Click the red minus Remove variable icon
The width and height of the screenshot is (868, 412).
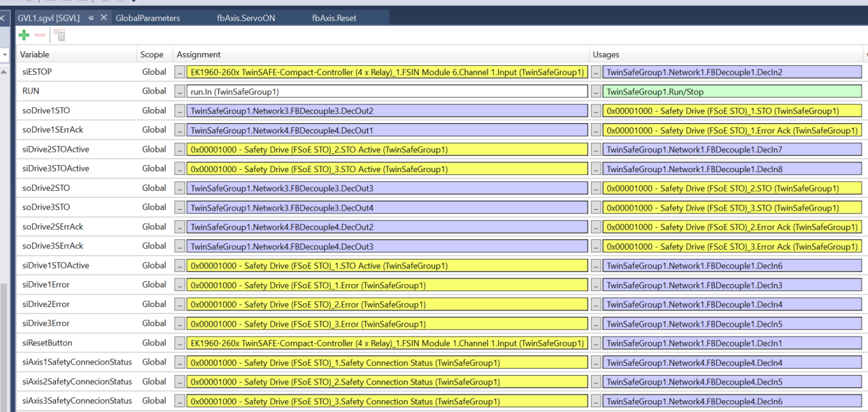pos(40,36)
